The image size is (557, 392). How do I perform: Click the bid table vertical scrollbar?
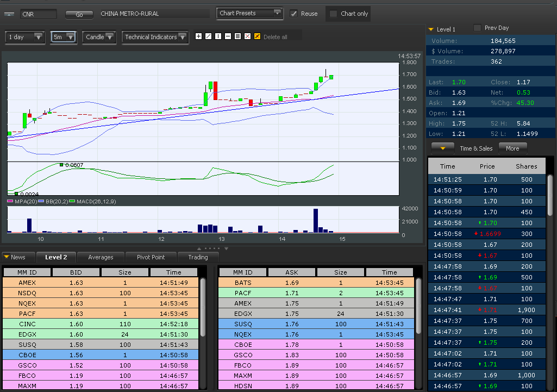pos(203,307)
